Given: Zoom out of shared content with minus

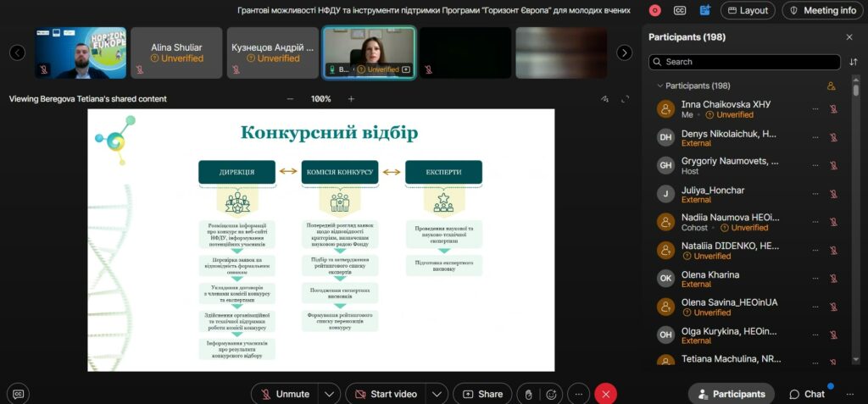Looking at the screenshot, I should pyautogui.click(x=290, y=99).
